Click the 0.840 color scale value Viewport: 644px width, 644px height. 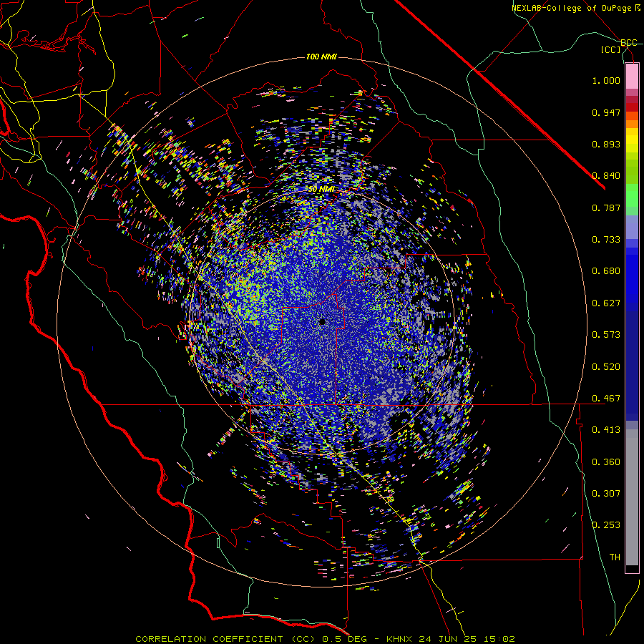(606, 176)
